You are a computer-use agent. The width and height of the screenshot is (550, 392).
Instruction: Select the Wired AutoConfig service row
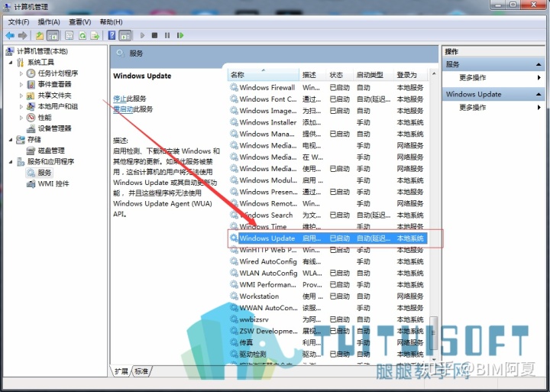click(327, 261)
